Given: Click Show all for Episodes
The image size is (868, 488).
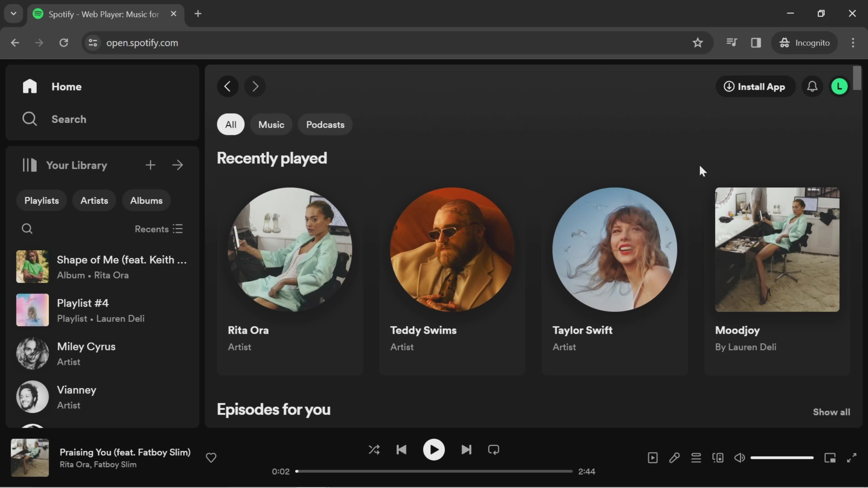Looking at the screenshot, I should point(831,412).
